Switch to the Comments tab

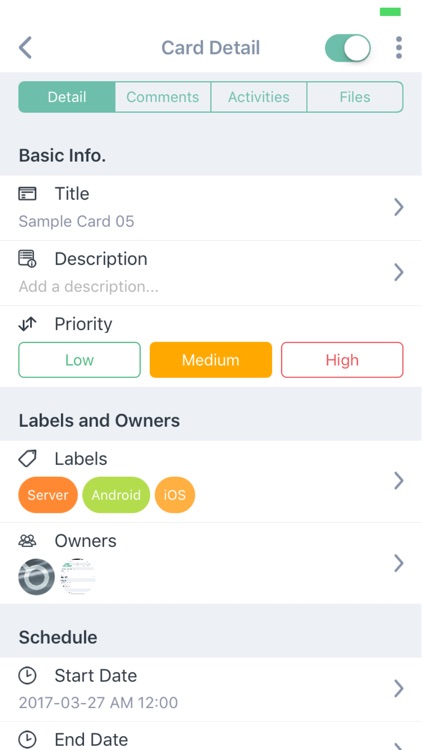coord(163,97)
